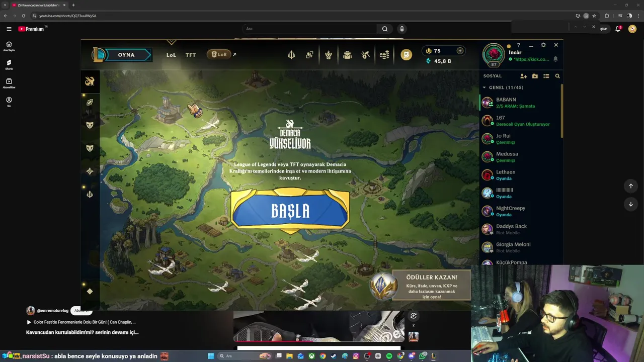The image size is (644, 362).
Task: Open the League client help question mark
Action: [x=519, y=45]
